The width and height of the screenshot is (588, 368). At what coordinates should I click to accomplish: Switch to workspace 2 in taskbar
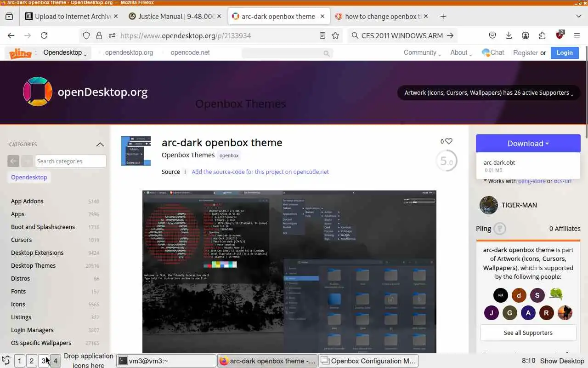[x=31, y=361]
